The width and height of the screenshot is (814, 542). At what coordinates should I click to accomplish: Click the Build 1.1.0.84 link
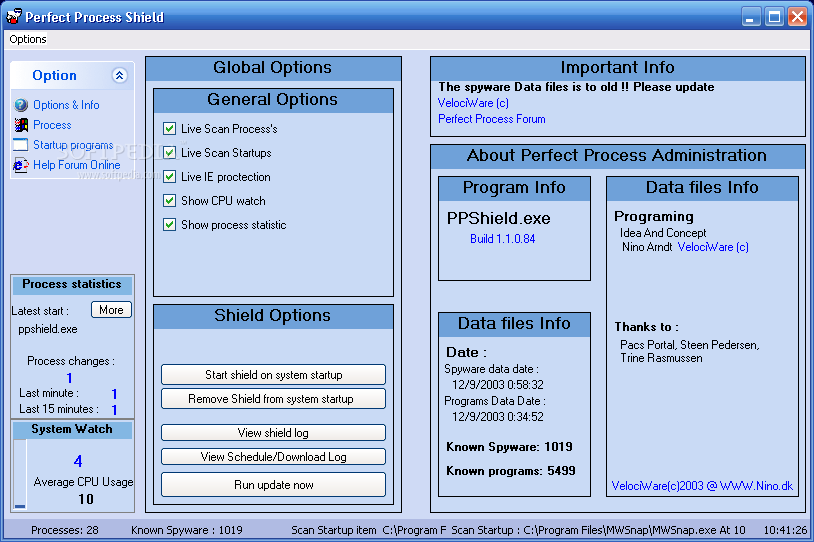(x=503, y=239)
